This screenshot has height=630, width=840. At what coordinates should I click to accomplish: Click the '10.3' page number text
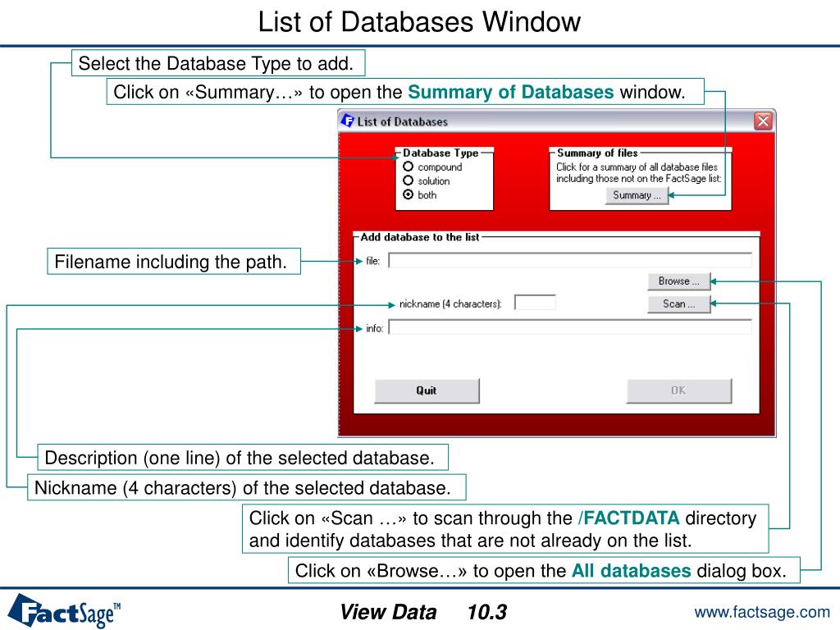487,612
